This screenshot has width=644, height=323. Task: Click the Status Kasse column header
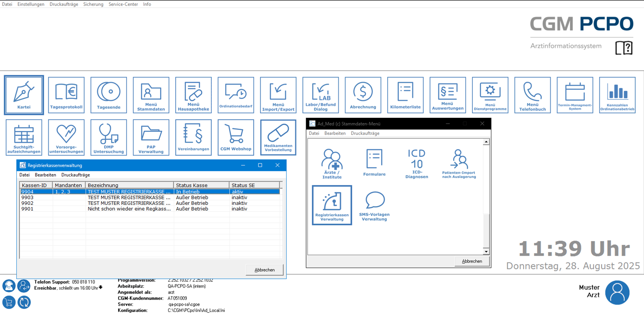(201, 185)
